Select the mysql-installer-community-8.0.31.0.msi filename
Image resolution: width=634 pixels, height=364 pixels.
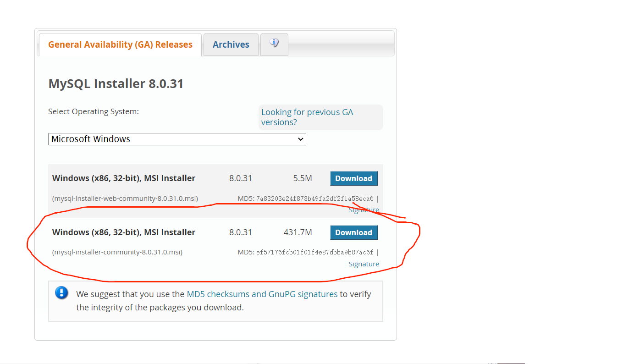117,252
